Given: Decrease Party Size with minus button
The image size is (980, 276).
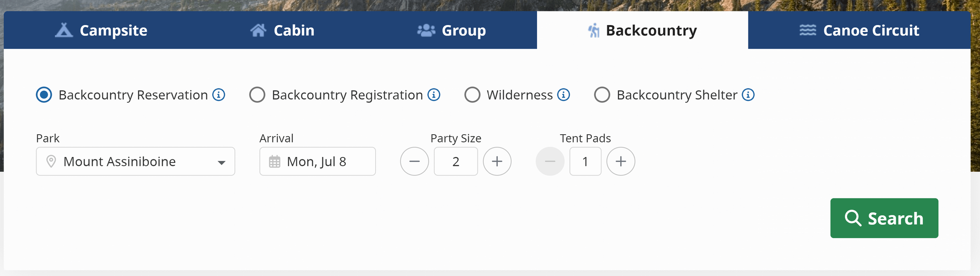Looking at the screenshot, I should (x=414, y=161).
